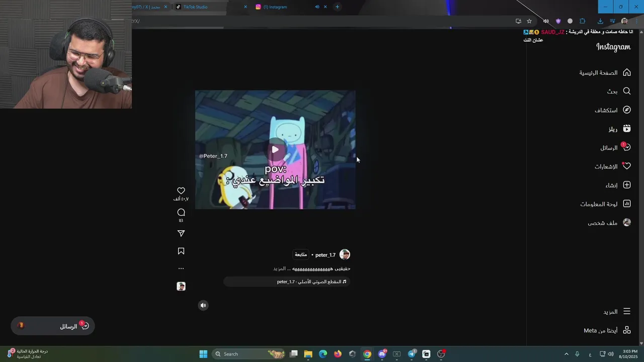Save the reel with the bookmark icon
This screenshot has height=362, width=644.
pyautogui.click(x=181, y=251)
